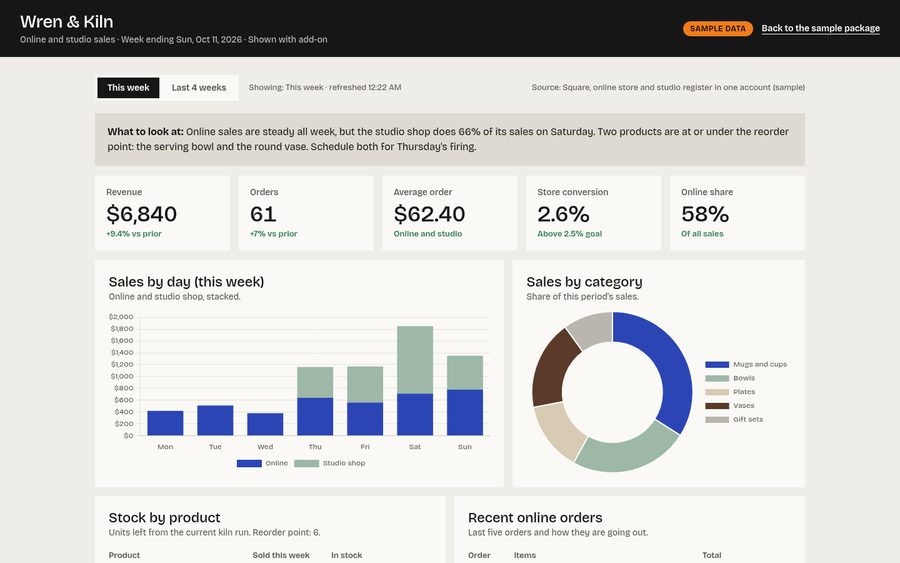Click the Sales by day (this week) heading
900x563 pixels.
point(187,282)
